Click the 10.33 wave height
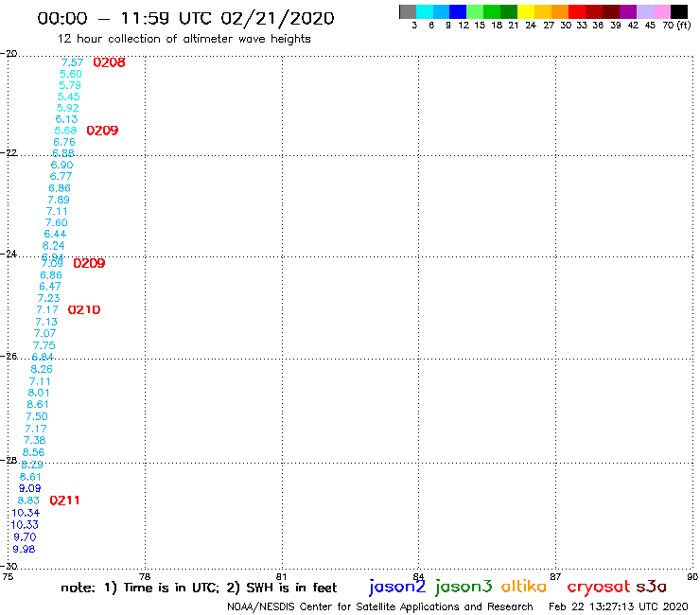The image size is (700, 615). tap(25, 525)
